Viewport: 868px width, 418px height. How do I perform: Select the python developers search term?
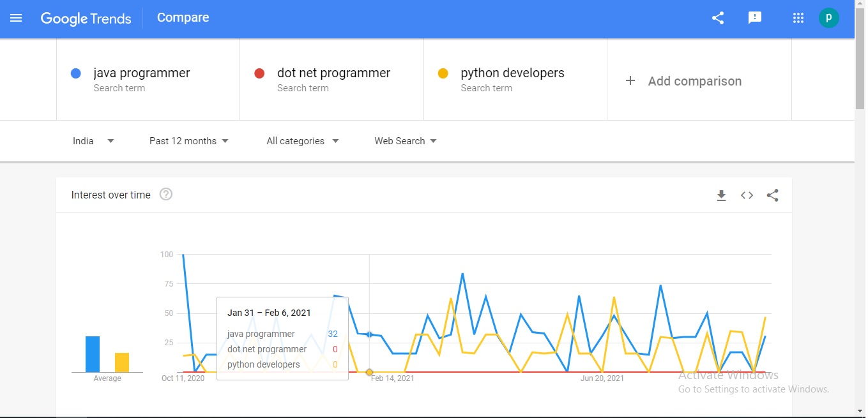(512, 73)
